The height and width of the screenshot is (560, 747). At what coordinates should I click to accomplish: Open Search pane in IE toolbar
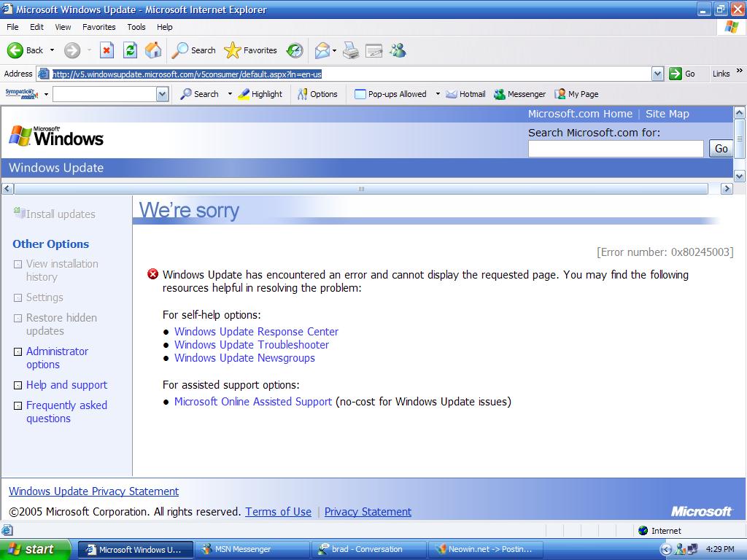[x=193, y=50]
